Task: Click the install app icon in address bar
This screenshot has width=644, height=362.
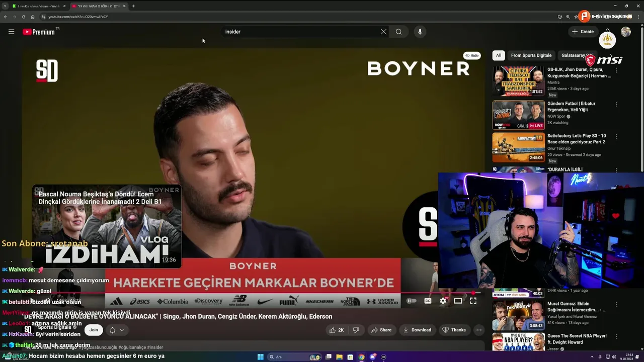Action: click(560, 17)
